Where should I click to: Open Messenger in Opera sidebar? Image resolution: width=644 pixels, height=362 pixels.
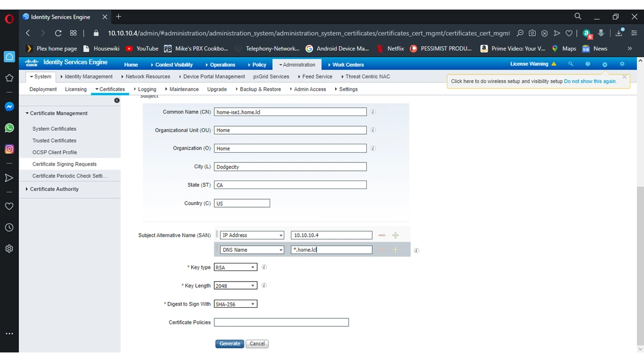9,107
